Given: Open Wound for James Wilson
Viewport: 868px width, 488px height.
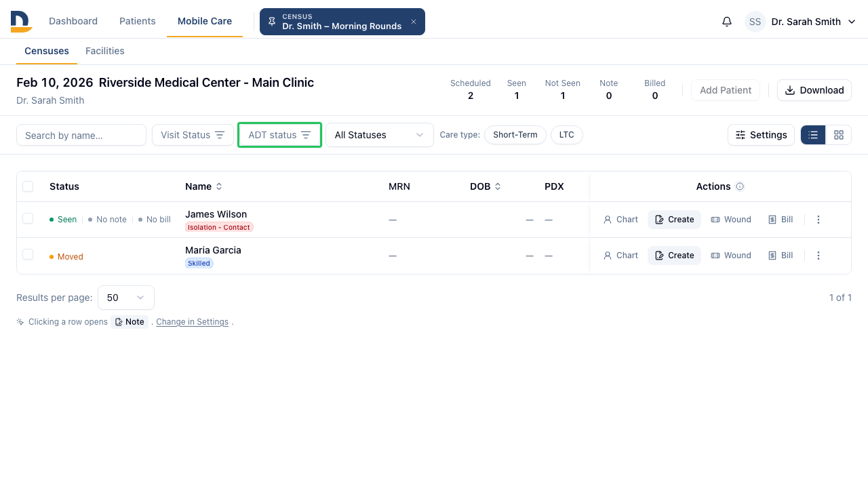Looking at the screenshot, I should (731, 220).
